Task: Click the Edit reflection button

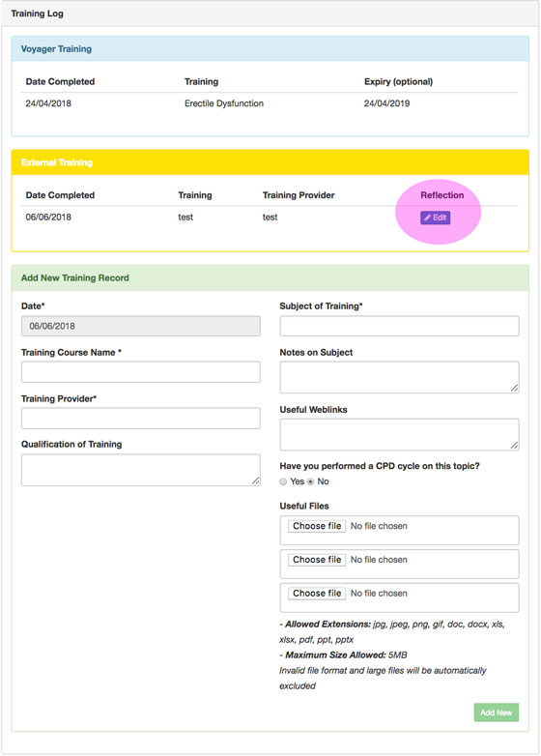Action: coord(435,218)
